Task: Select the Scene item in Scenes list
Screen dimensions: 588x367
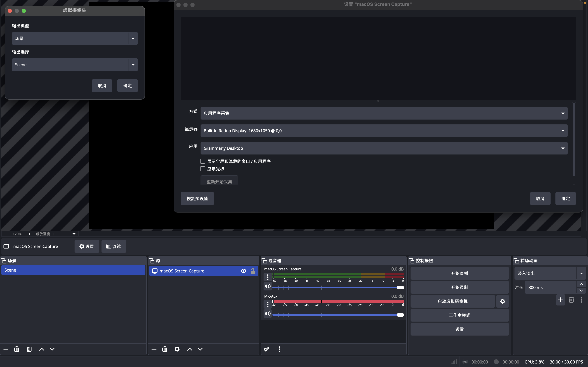Action: click(73, 270)
